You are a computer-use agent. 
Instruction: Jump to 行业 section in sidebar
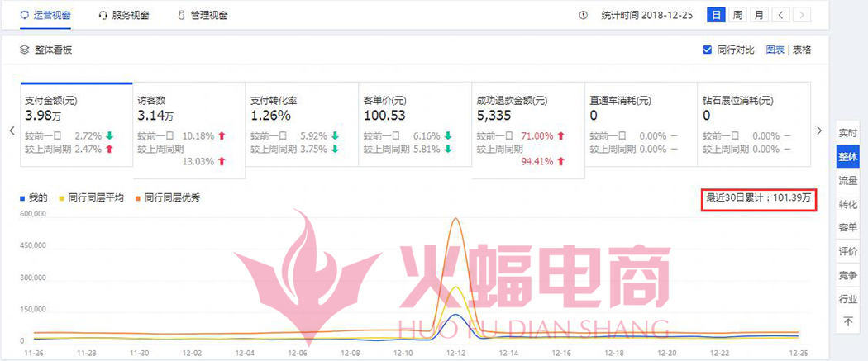847,298
